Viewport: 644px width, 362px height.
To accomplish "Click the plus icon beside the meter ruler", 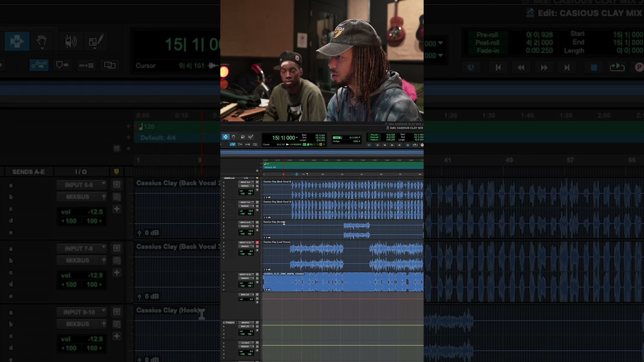I will click(x=261, y=167).
